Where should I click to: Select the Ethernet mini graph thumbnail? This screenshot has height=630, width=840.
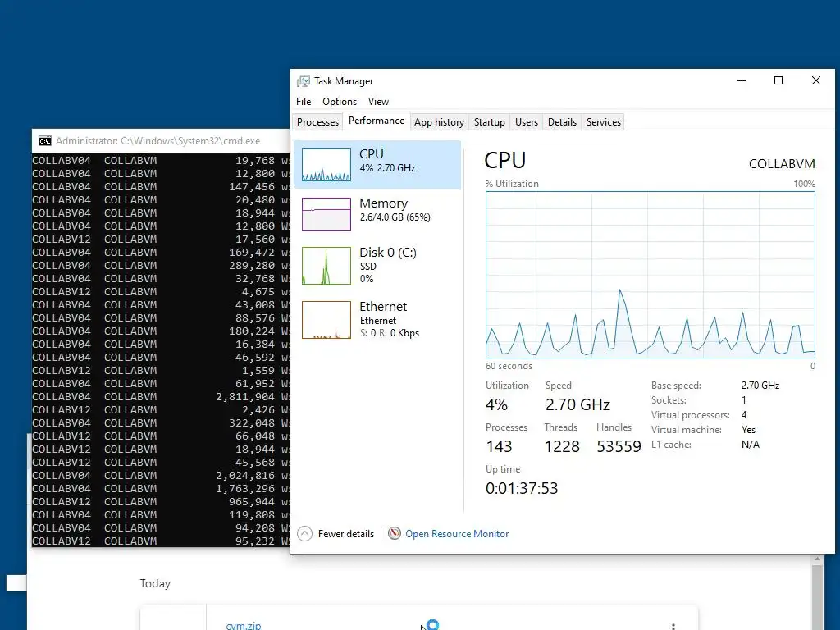click(x=326, y=320)
